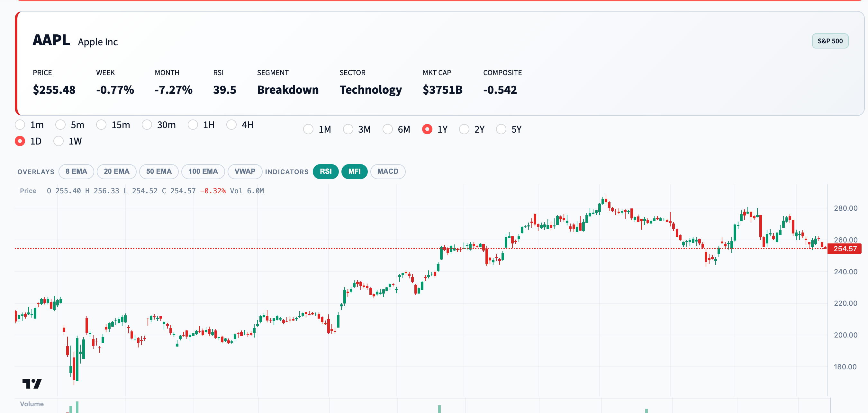Select the 1W interval radio
The height and width of the screenshot is (413, 868).
coord(59,141)
